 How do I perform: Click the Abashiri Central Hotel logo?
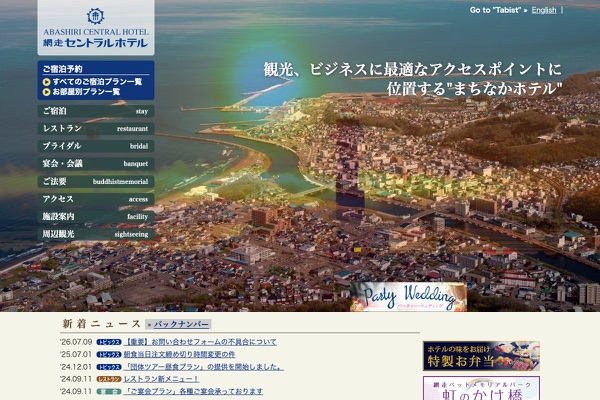pos(96,28)
